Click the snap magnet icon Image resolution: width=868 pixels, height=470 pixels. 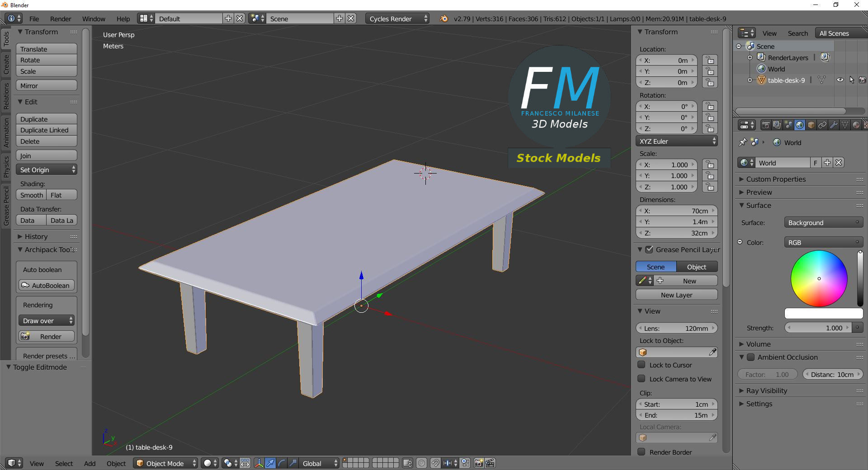point(435,463)
